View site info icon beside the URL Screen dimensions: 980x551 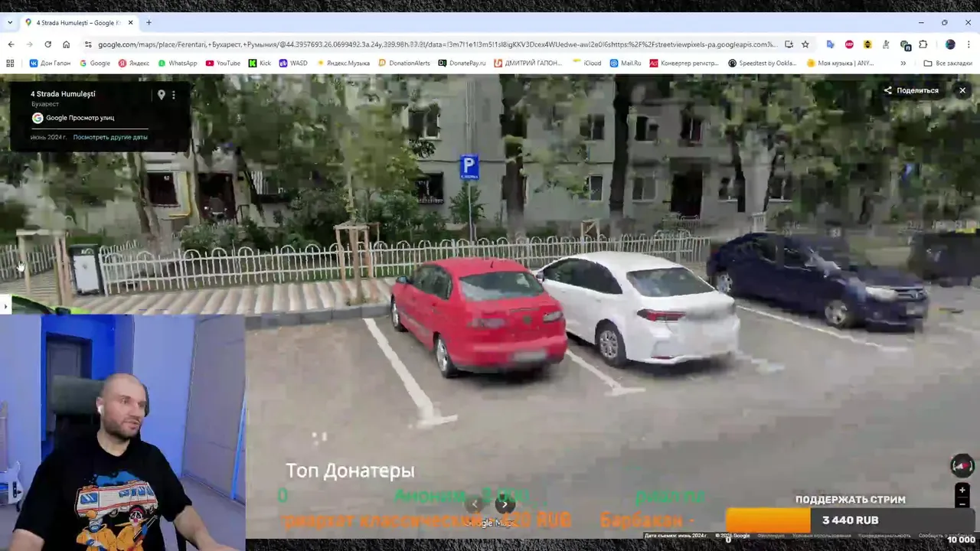88,44
